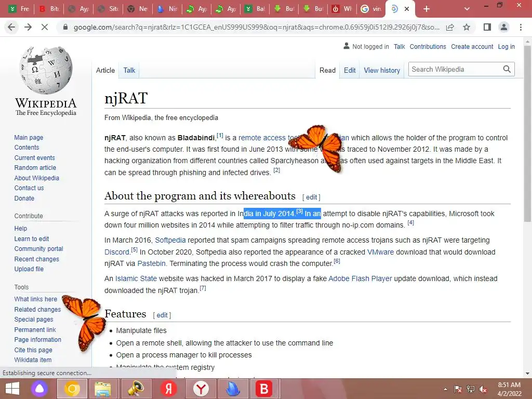Open Yandex Browser (Y) taskbar icon
Screen dimensions: 532x399
coord(201,389)
